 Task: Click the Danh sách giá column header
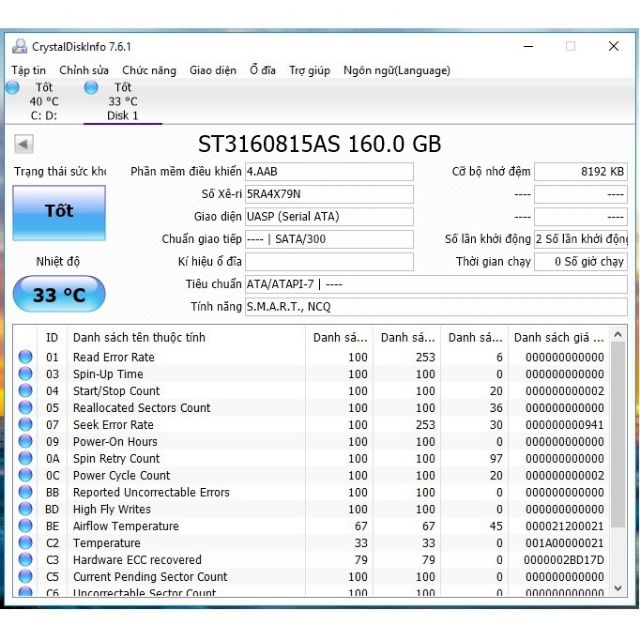559,338
